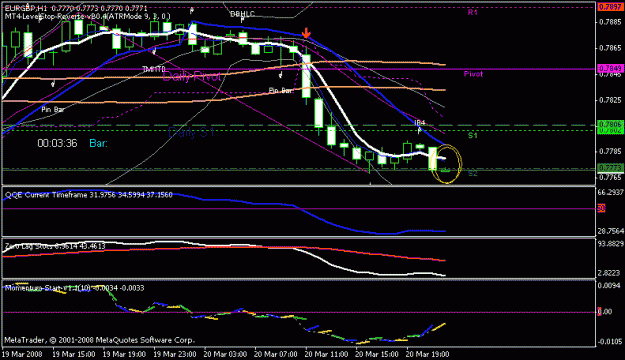Screen dimensions: 625x360
Task: Select the 0.00 momentum zero level tag
Action: [605, 312]
